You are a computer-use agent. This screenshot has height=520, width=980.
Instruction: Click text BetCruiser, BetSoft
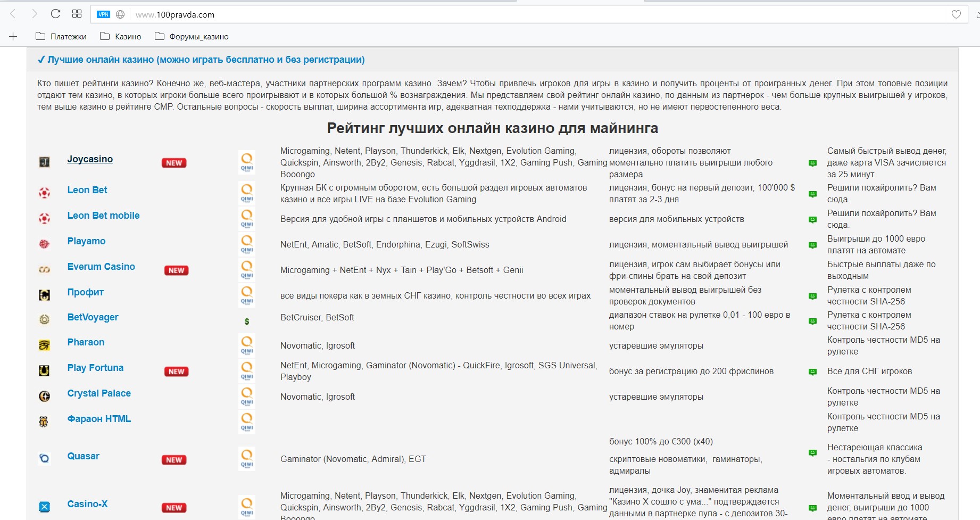point(317,318)
